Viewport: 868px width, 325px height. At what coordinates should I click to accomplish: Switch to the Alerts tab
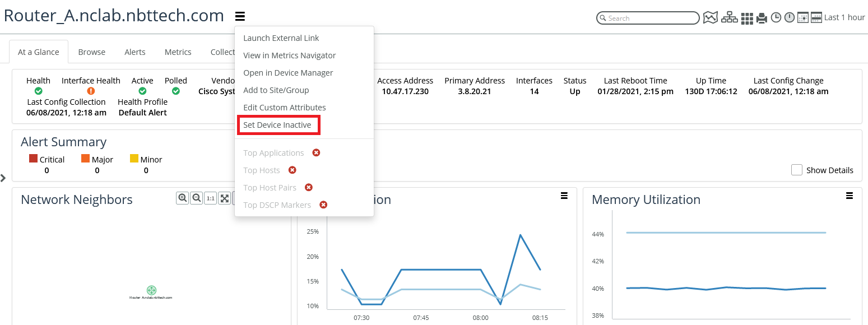[134, 52]
